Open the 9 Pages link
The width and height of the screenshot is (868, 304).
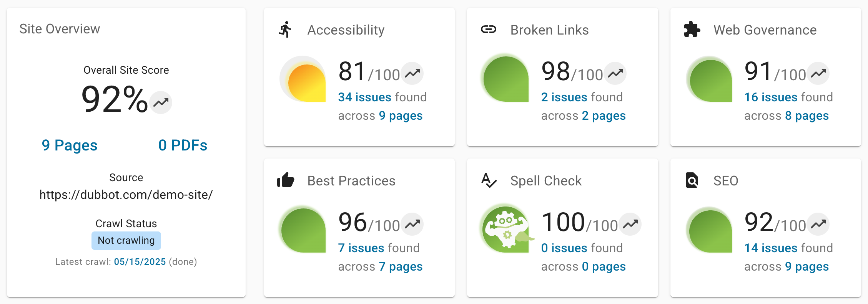(x=69, y=145)
